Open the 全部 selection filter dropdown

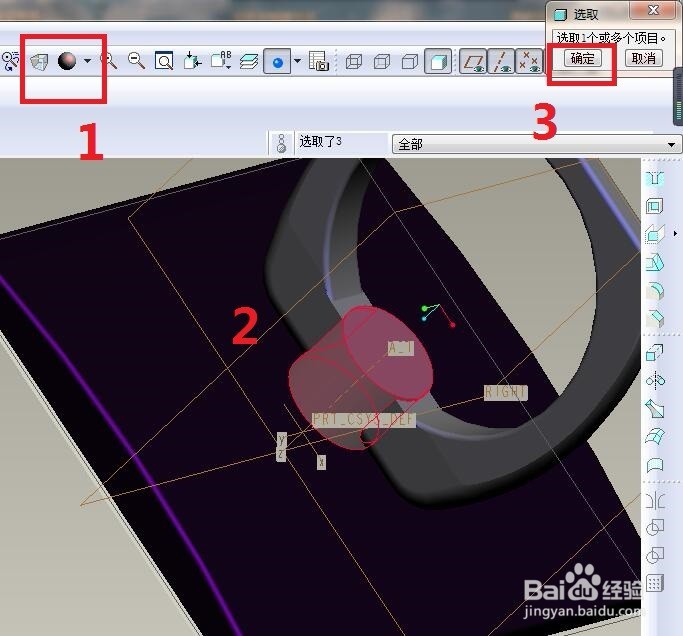point(535,144)
